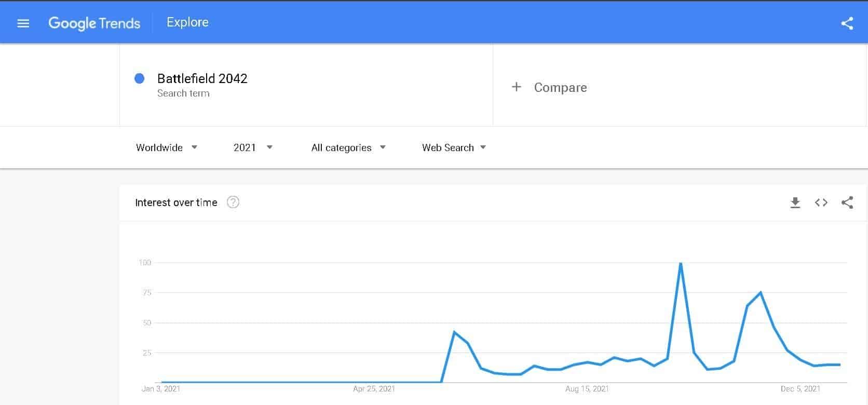Click the Google Trends logo
The image size is (868, 405).
94,23
